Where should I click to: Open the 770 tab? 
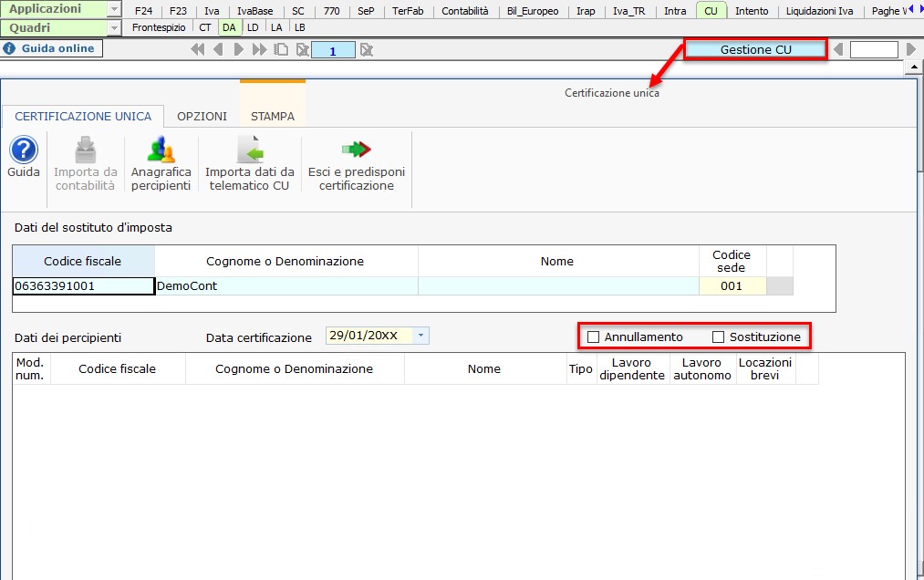coord(332,11)
